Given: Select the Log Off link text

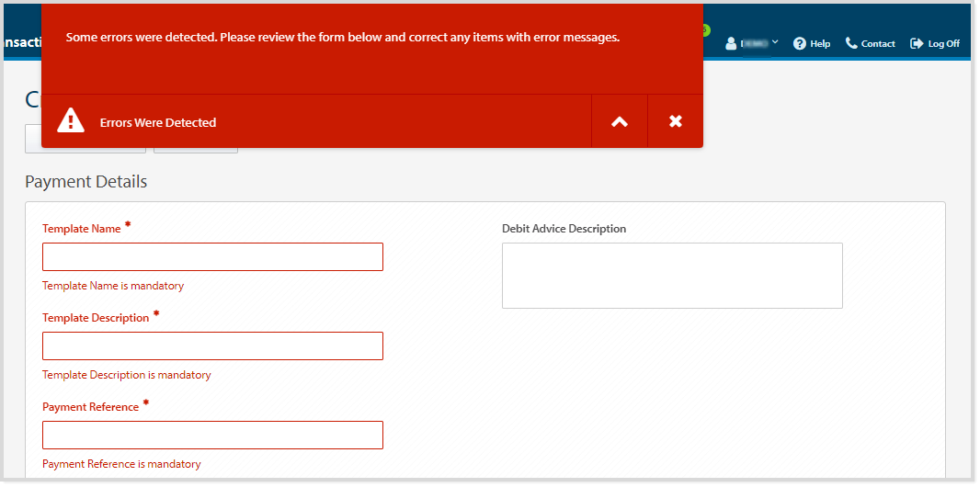Looking at the screenshot, I should tap(943, 43).
